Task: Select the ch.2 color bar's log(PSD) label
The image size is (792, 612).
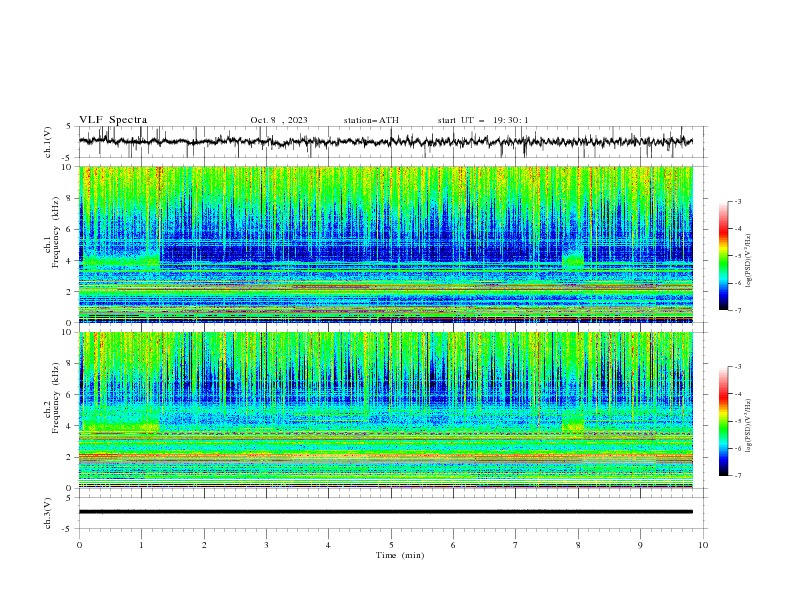Action: [x=749, y=426]
